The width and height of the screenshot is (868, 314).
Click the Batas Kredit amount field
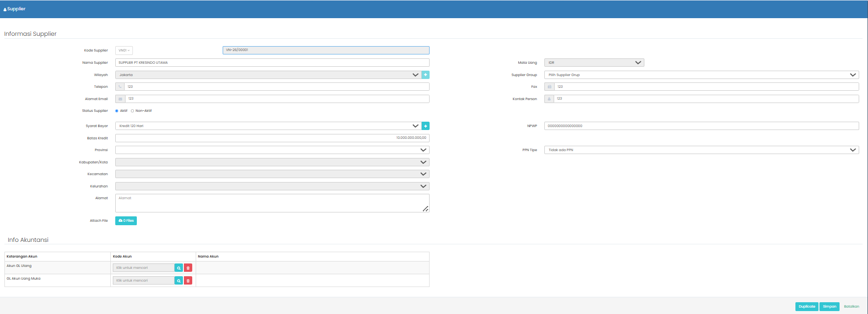272,138
